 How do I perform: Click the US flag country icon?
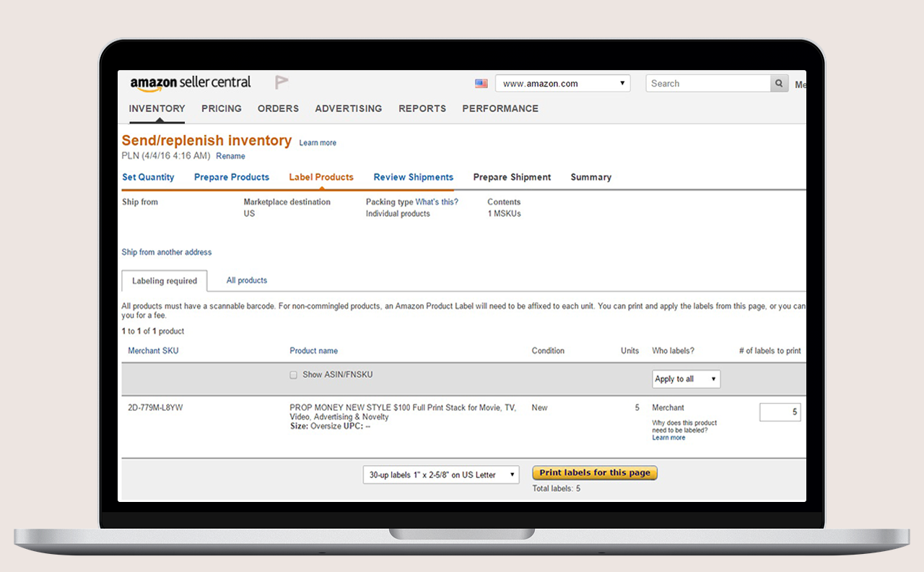tap(481, 83)
